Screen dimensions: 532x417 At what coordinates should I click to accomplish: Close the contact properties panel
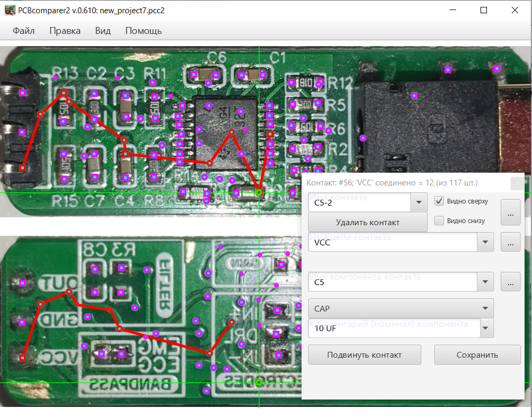coord(517,183)
